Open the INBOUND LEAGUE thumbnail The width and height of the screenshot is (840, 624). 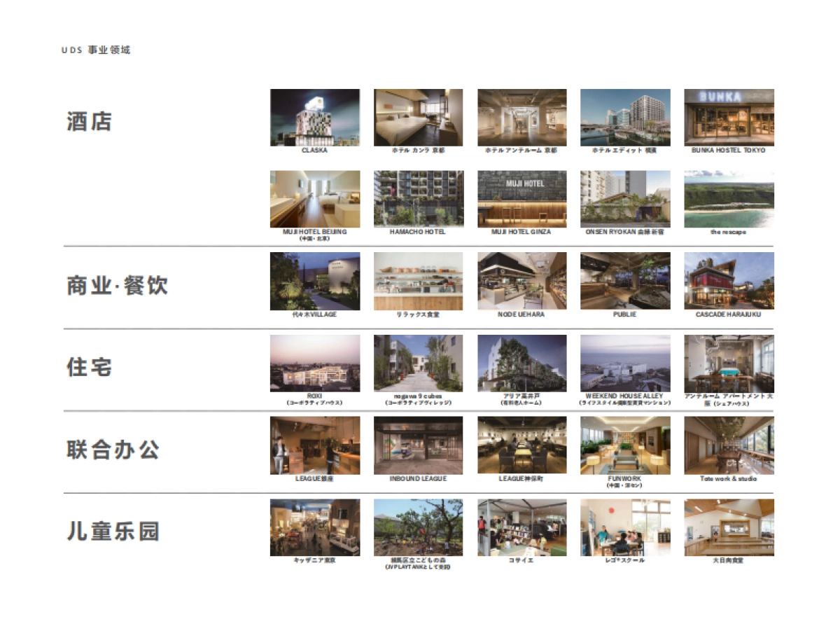[417, 447]
